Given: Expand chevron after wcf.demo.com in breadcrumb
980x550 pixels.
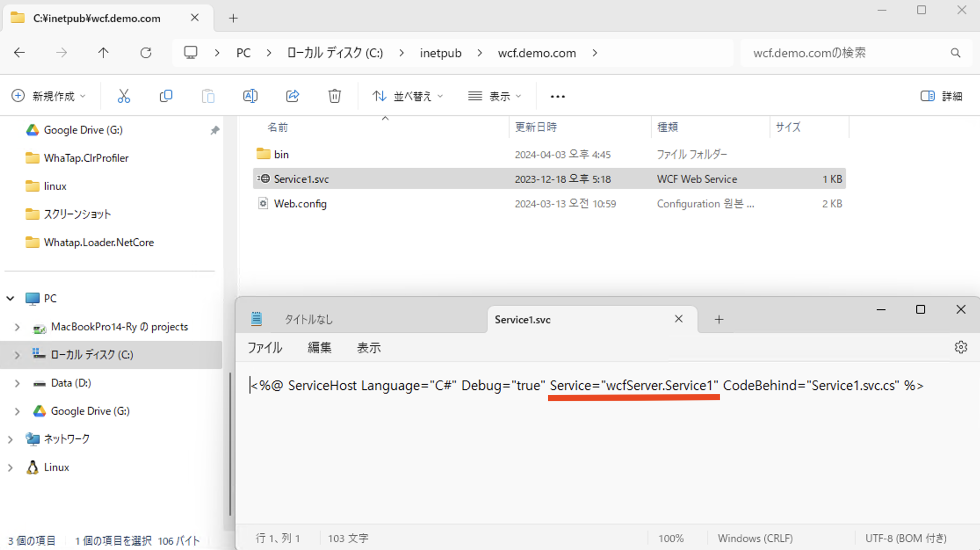Looking at the screenshot, I should pyautogui.click(x=594, y=53).
